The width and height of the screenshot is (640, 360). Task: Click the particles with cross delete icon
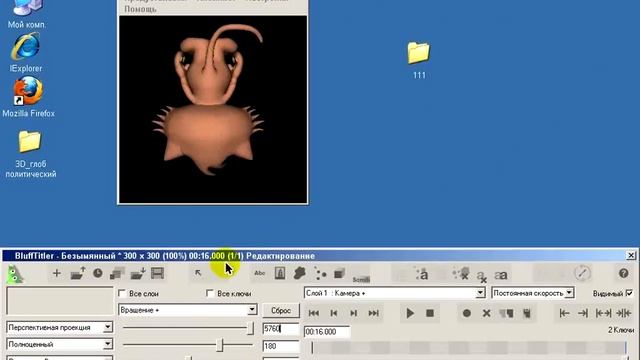[461, 273]
